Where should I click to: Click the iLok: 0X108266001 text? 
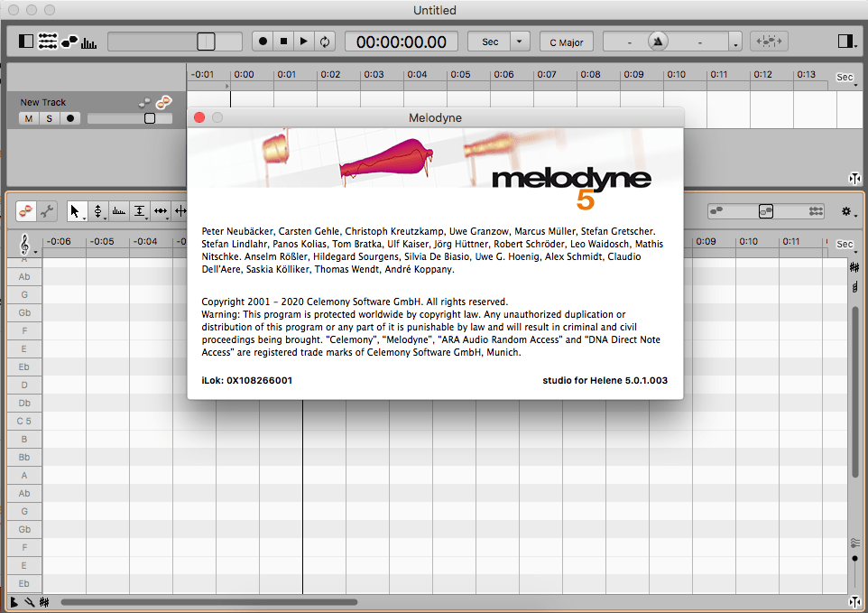247,380
